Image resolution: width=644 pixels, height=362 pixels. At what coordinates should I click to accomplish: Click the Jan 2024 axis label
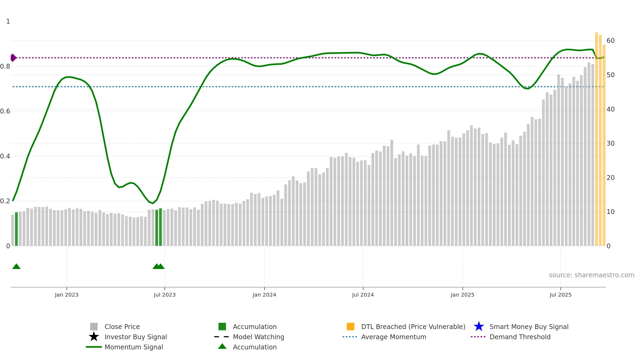(x=264, y=295)
